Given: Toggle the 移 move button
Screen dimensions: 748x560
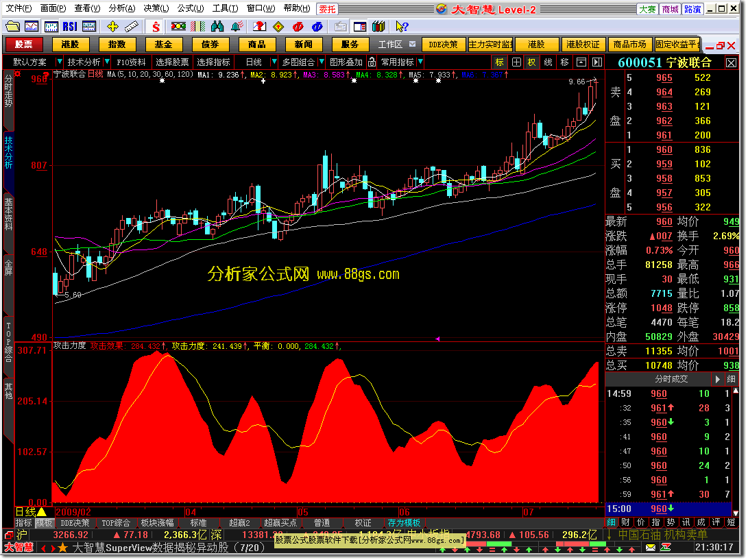Looking at the screenshot, I should 565,62.
